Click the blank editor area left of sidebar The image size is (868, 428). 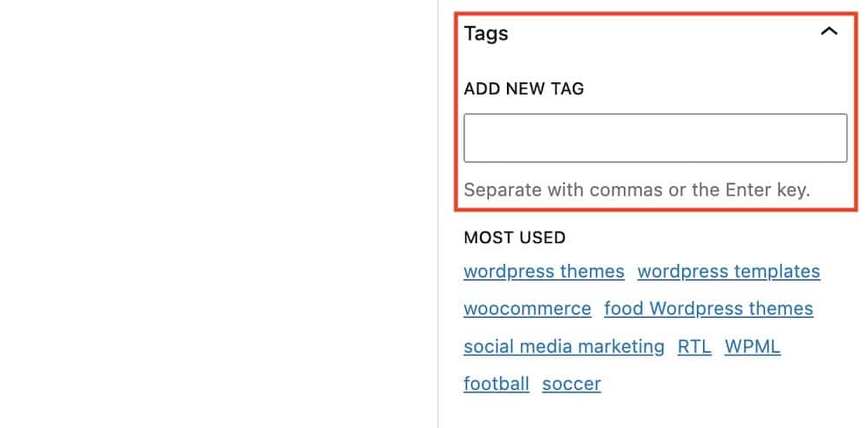pyautogui.click(x=219, y=214)
